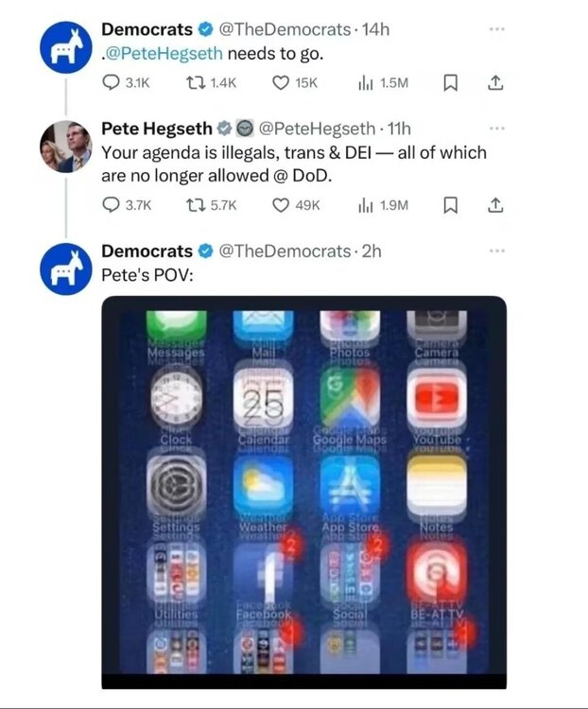Click the Pete Hegseth display name
The height and width of the screenshot is (709, 588).
click(157, 129)
